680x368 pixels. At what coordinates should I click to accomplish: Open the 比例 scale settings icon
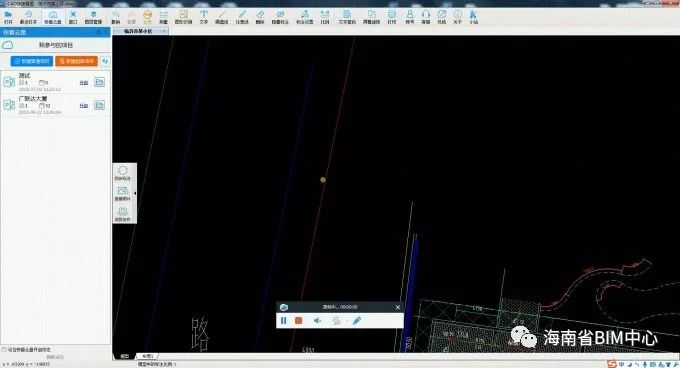[x=325, y=17]
